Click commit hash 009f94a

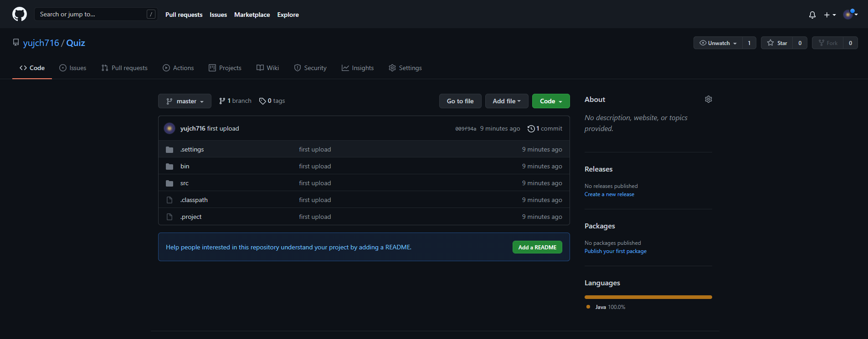click(x=466, y=129)
